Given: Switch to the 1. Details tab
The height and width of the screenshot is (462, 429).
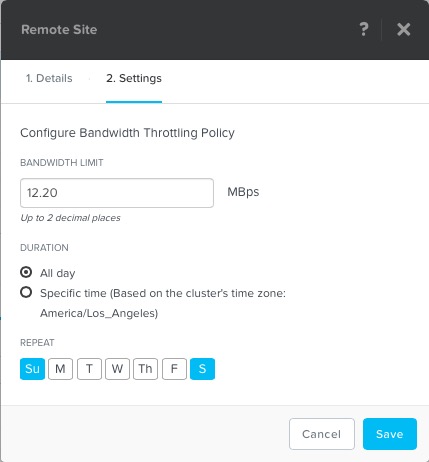Looking at the screenshot, I should coord(49,78).
